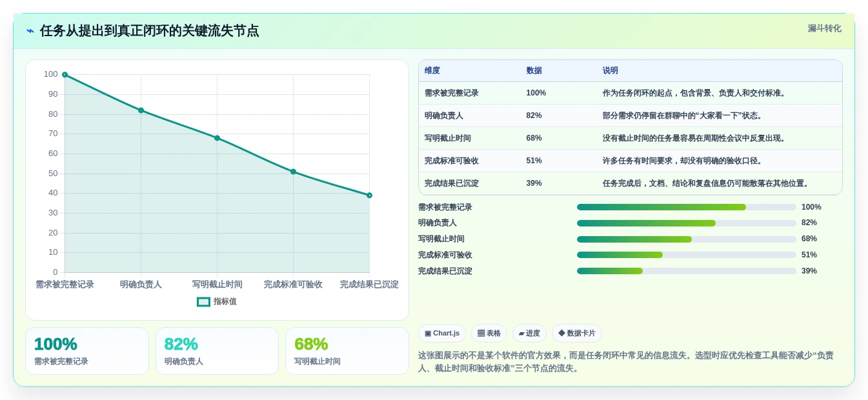The width and height of the screenshot is (868, 400).
Task: Click the description starting 部分需求仍停留在群聊中
Action: 683,115
